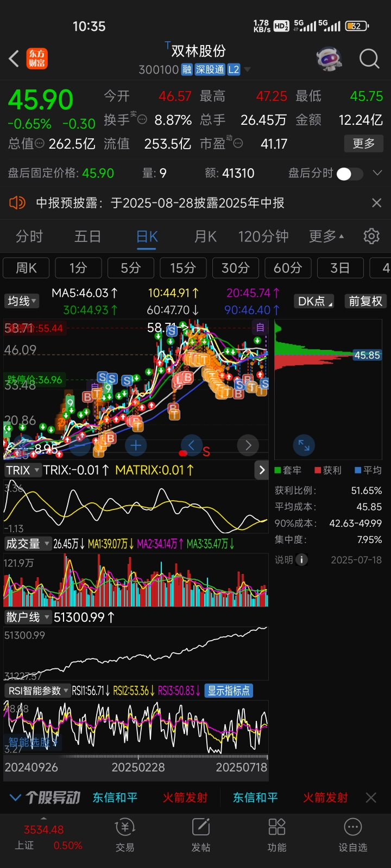Dismiss the 中报预披露 announcement
Viewport: 391px width, 868px height.
click(x=376, y=203)
